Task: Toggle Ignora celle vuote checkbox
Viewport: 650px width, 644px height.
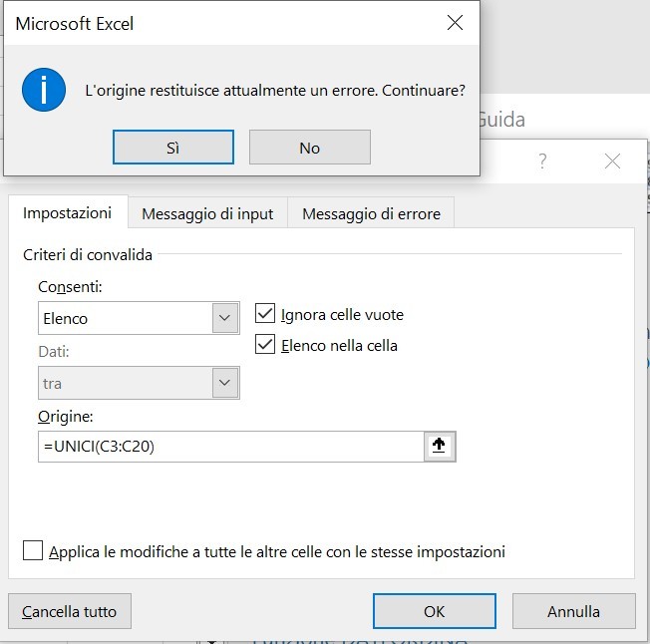Action: 265,313
